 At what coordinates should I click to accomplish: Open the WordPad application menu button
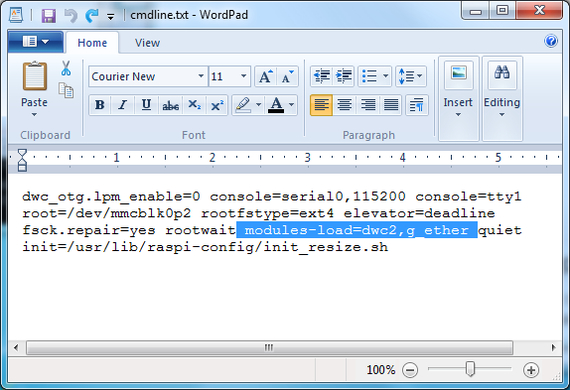35,42
